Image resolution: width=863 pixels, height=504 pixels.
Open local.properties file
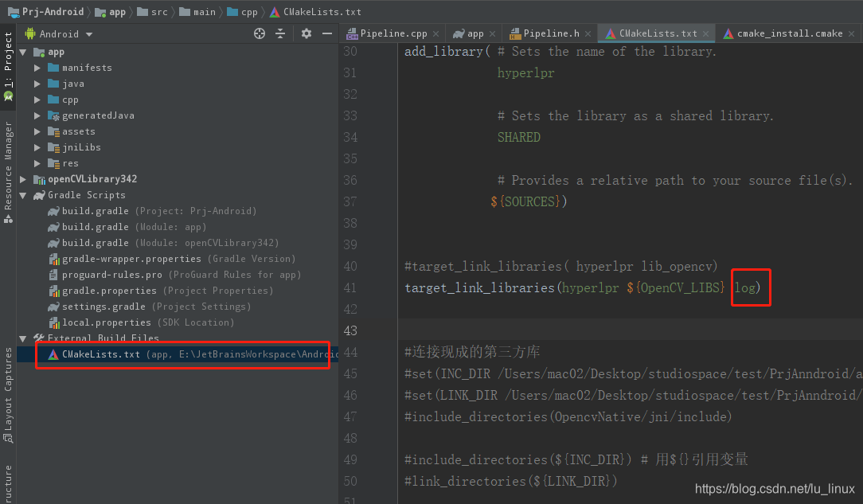tap(142, 323)
